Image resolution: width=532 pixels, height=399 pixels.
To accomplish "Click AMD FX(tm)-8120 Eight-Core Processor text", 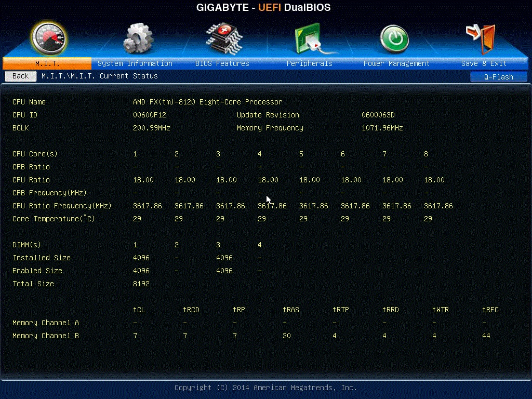I will click(x=208, y=102).
